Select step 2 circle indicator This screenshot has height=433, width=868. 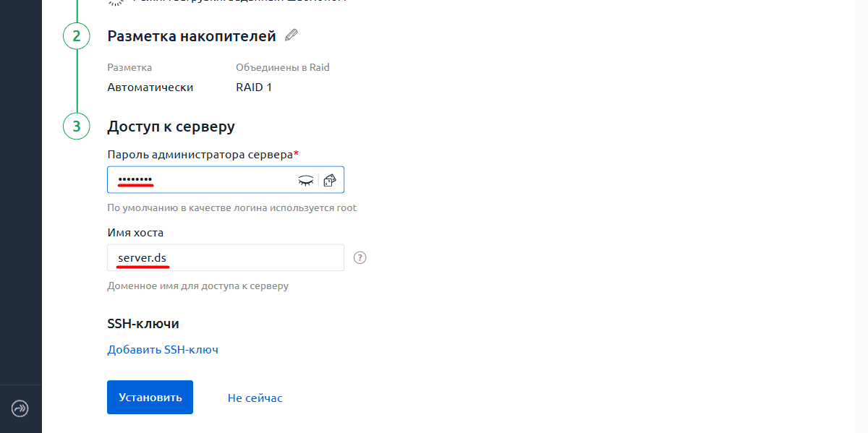coord(77,35)
